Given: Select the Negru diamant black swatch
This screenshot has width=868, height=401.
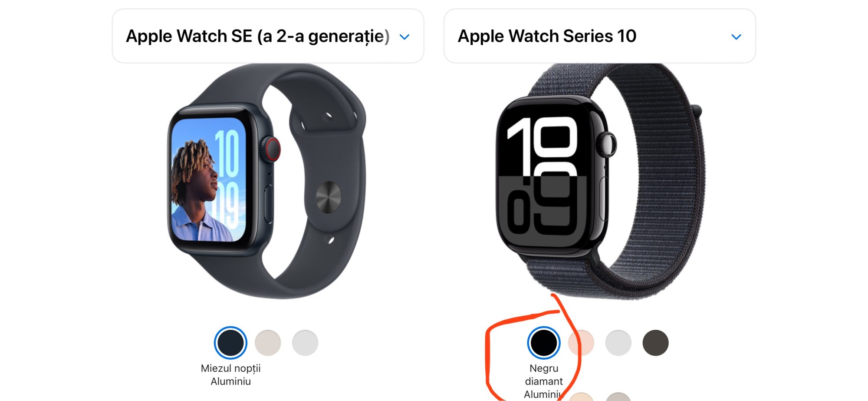Looking at the screenshot, I should (543, 342).
